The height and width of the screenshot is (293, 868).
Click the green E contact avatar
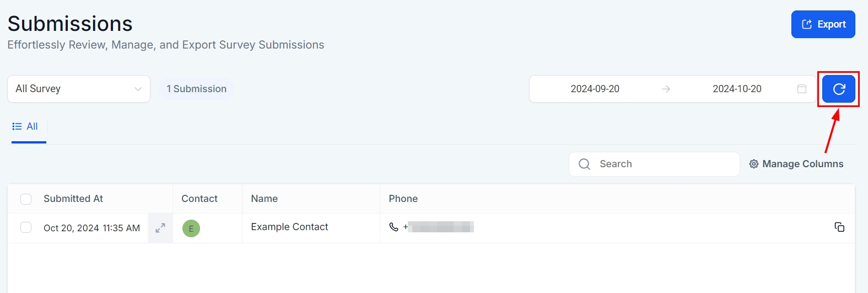[191, 228]
